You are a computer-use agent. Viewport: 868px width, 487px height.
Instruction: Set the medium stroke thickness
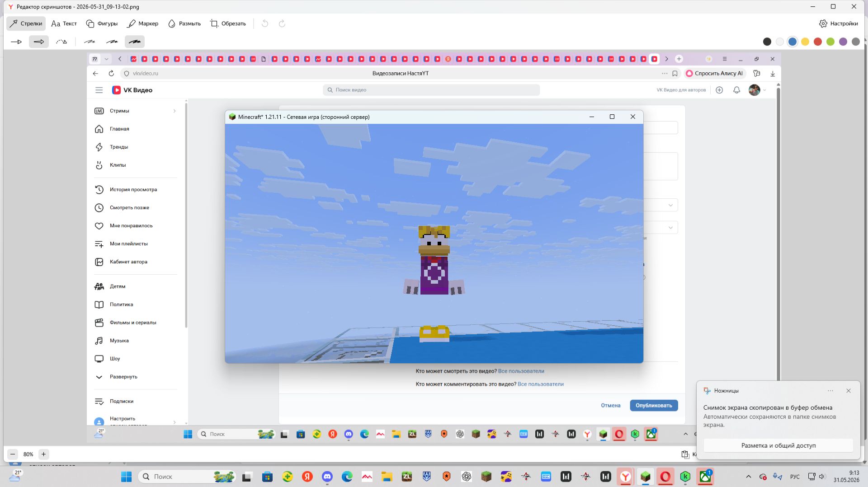112,42
